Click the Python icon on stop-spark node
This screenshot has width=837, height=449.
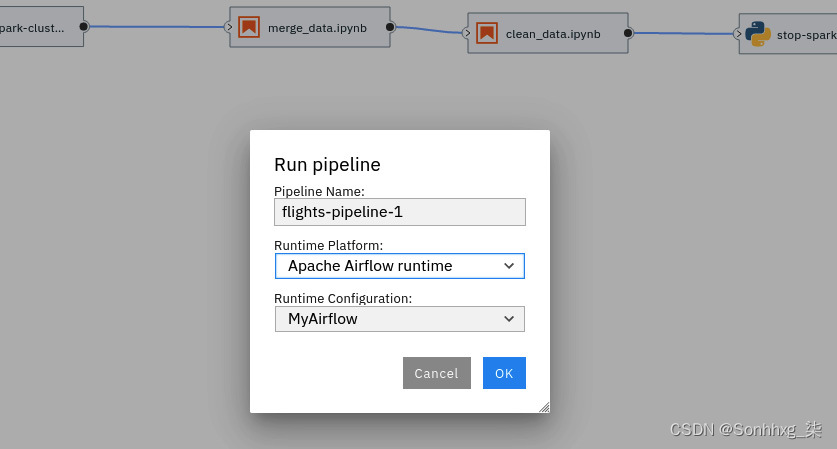coord(757,34)
